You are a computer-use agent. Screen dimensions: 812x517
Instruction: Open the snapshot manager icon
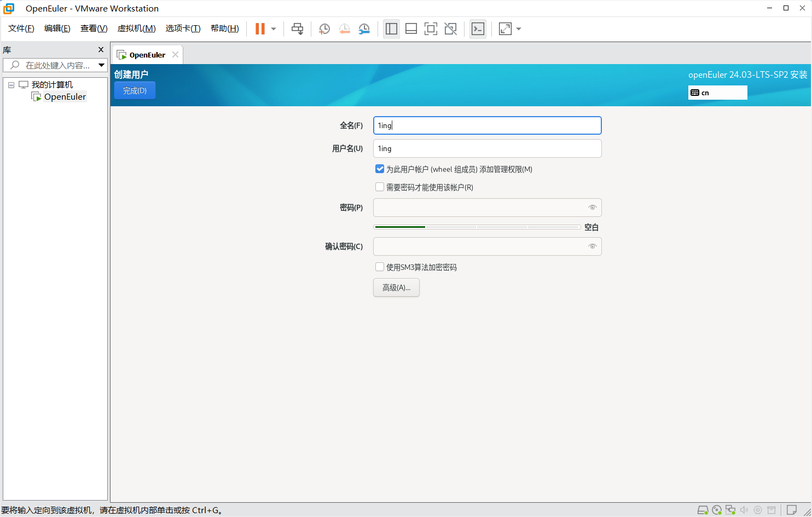click(364, 29)
